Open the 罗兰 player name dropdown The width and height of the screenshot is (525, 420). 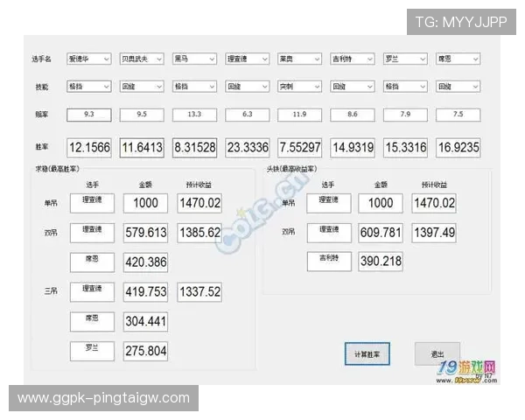click(405, 59)
